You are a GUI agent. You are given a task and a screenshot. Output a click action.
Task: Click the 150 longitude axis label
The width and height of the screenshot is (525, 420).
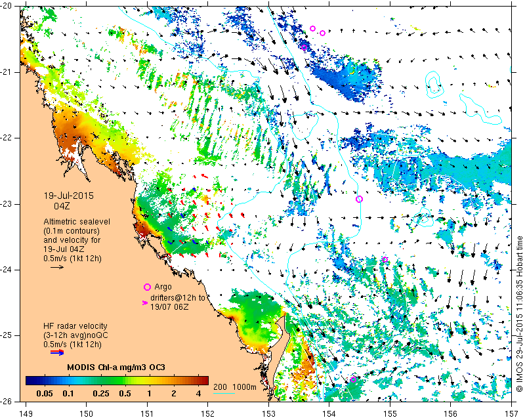pos(86,414)
